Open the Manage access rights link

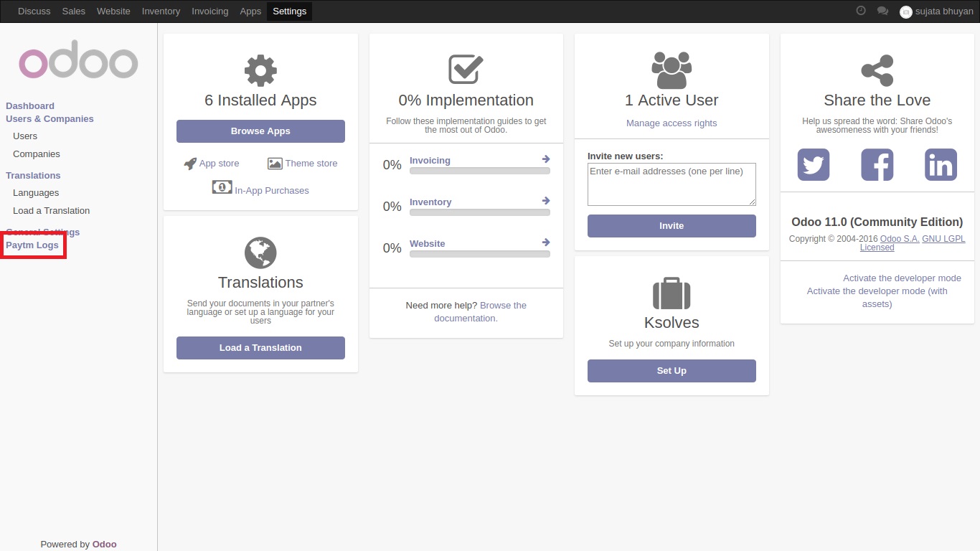click(x=672, y=123)
